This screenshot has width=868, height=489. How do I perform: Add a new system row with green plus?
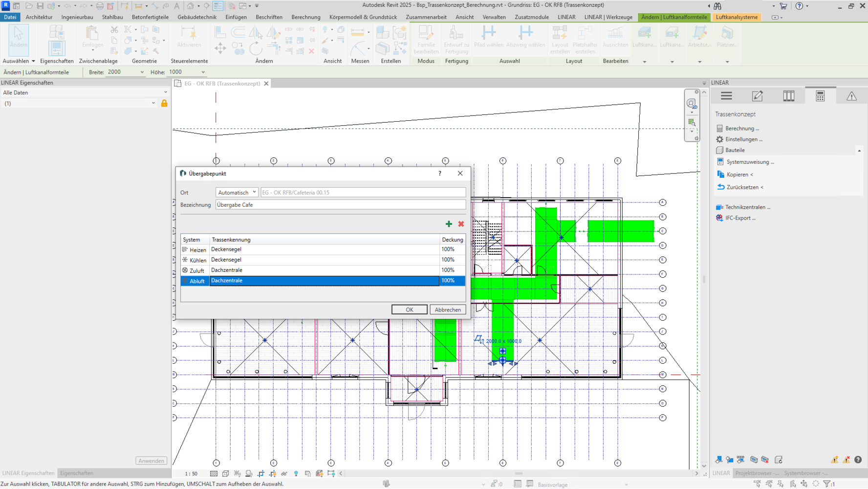coord(449,224)
